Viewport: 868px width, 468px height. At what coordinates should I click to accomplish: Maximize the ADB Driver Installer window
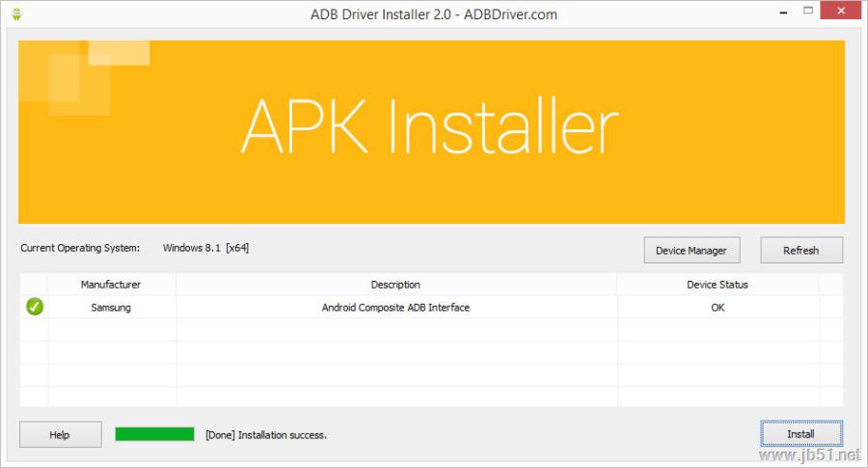tap(808, 11)
